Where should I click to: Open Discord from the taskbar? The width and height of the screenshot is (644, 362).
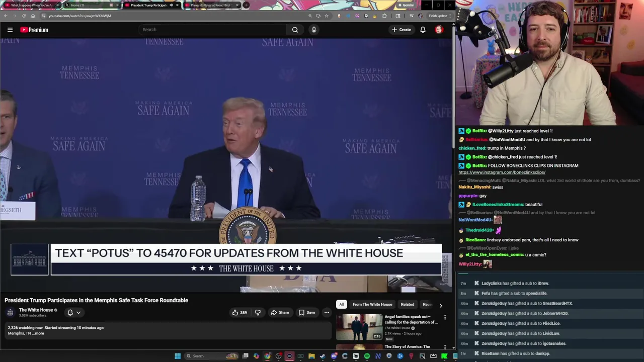point(334,356)
